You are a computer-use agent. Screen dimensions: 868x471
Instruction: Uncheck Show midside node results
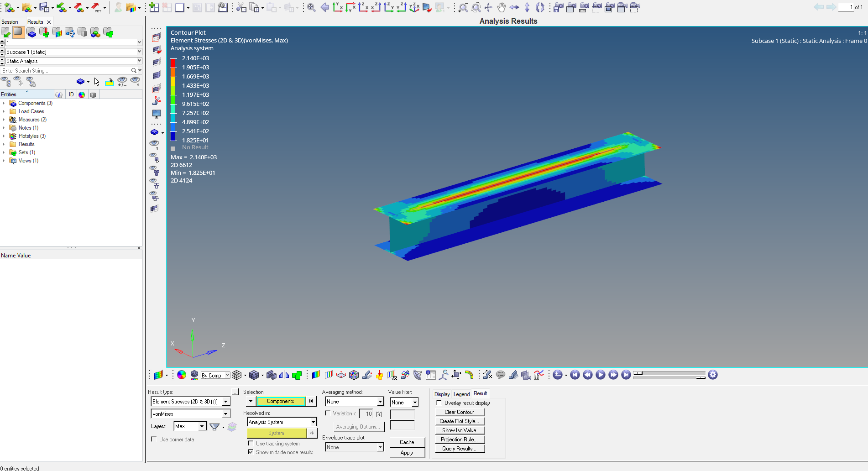pos(251,452)
